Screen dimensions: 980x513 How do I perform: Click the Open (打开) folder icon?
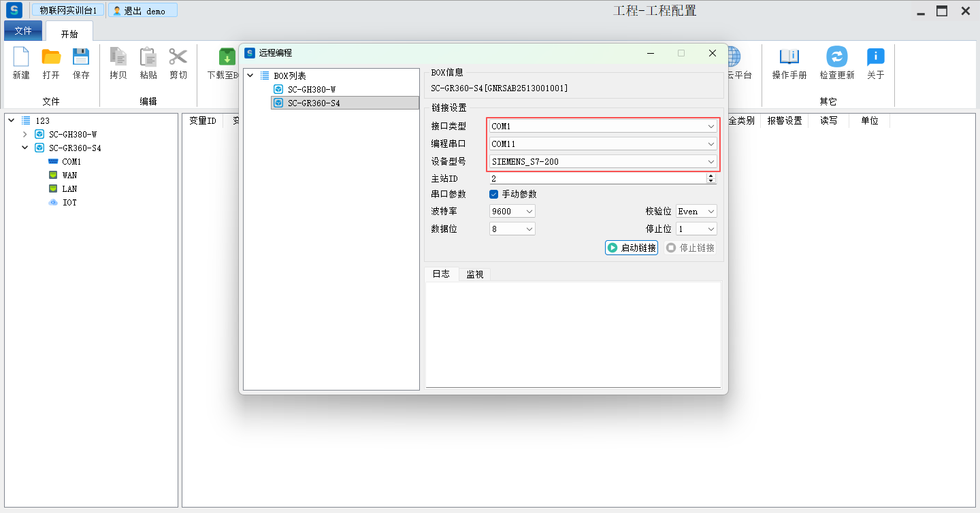(51, 57)
